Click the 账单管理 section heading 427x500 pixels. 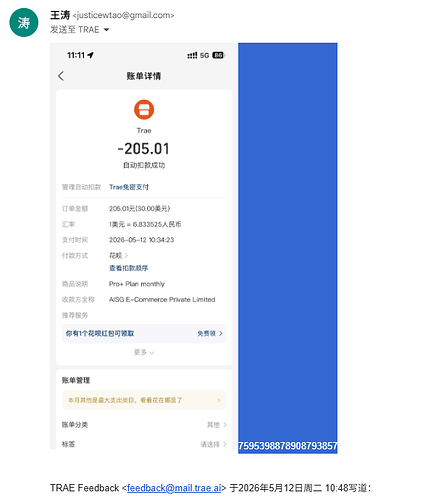(x=76, y=380)
